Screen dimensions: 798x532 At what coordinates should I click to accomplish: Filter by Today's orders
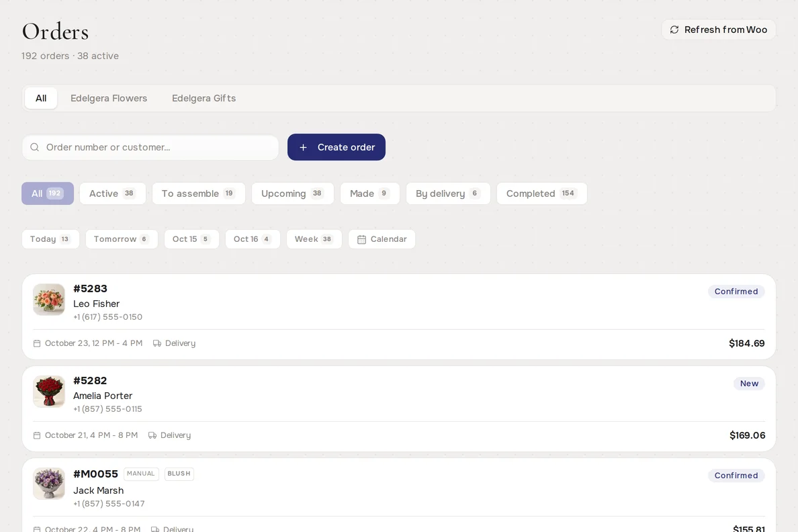coord(50,239)
